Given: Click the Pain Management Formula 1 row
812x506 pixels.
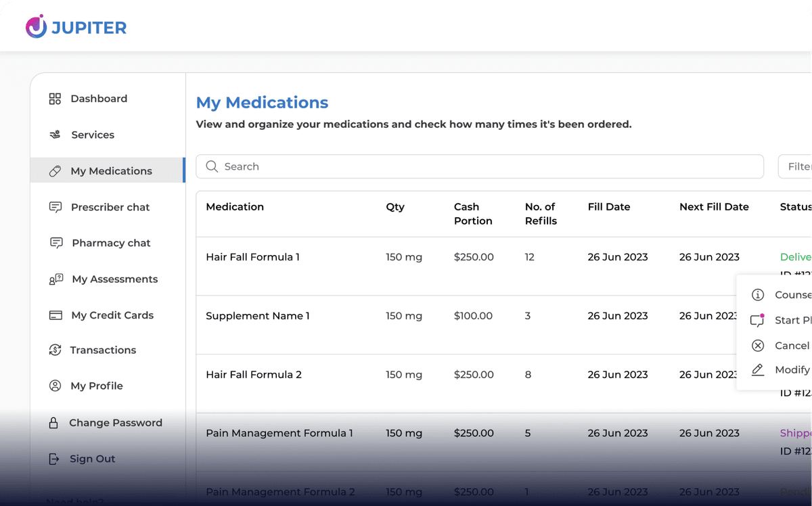Looking at the screenshot, I should [279, 433].
